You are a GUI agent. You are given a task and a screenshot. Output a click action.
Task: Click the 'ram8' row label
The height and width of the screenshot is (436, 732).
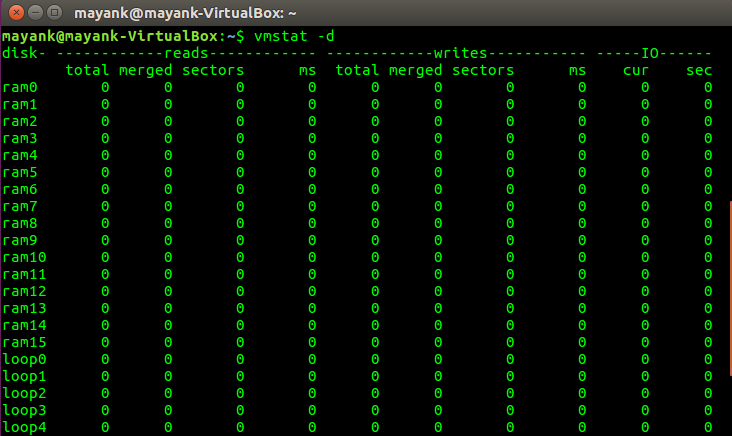pos(20,223)
